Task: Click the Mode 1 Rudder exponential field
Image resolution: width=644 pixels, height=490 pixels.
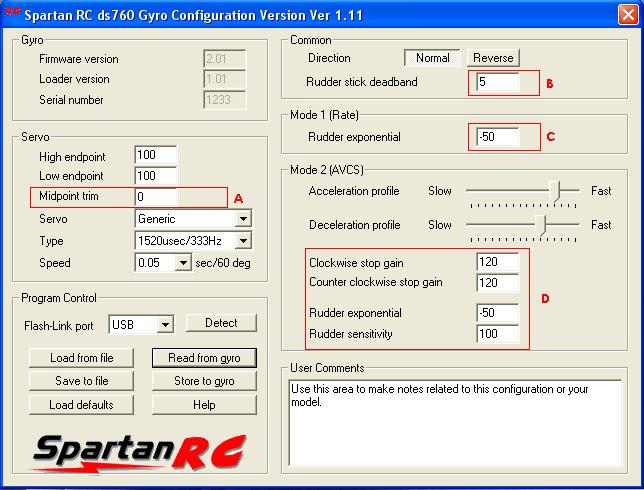Action: tap(497, 137)
